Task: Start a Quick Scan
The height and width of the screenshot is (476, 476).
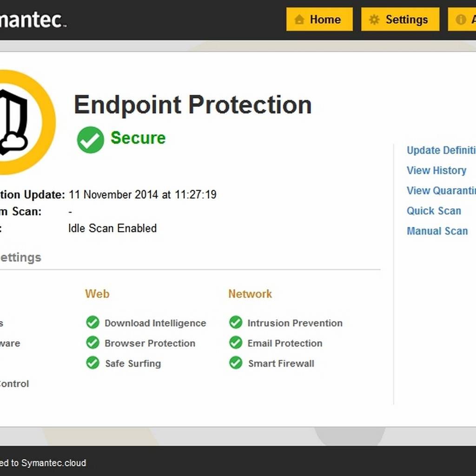Action: click(434, 211)
